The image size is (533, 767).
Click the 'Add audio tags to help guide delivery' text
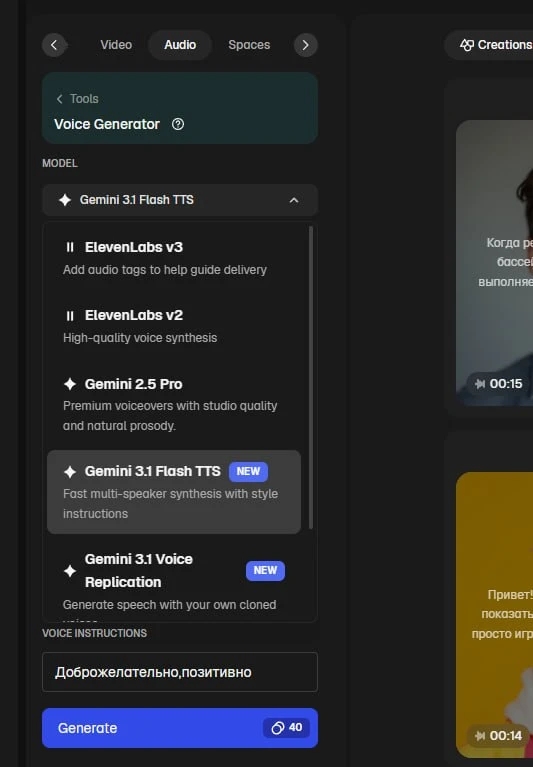[165, 270]
